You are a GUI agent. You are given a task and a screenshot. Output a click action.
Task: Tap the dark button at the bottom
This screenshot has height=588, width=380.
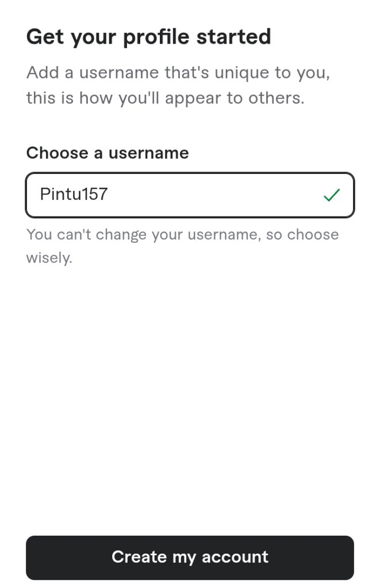coord(190,557)
